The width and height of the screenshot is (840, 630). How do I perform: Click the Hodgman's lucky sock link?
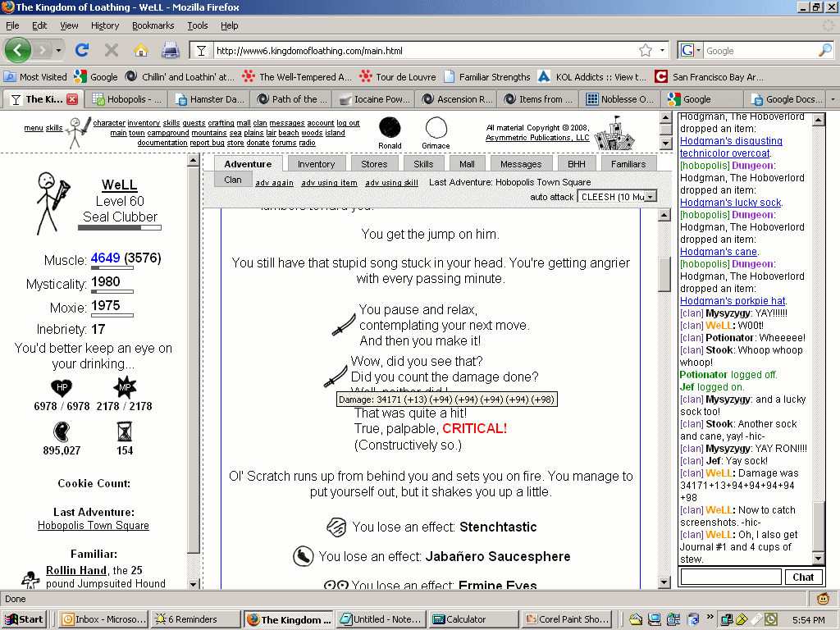(731, 203)
